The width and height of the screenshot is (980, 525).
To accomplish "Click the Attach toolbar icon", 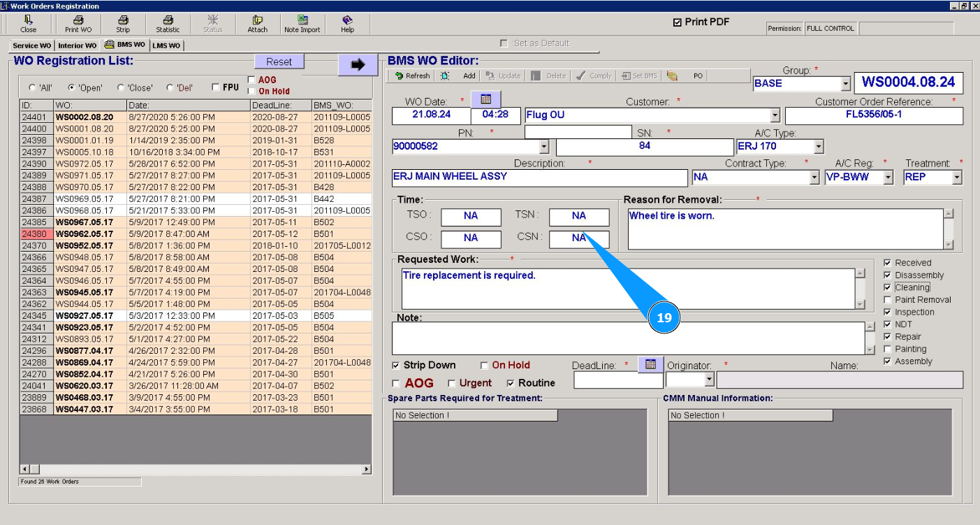I will pos(257,24).
